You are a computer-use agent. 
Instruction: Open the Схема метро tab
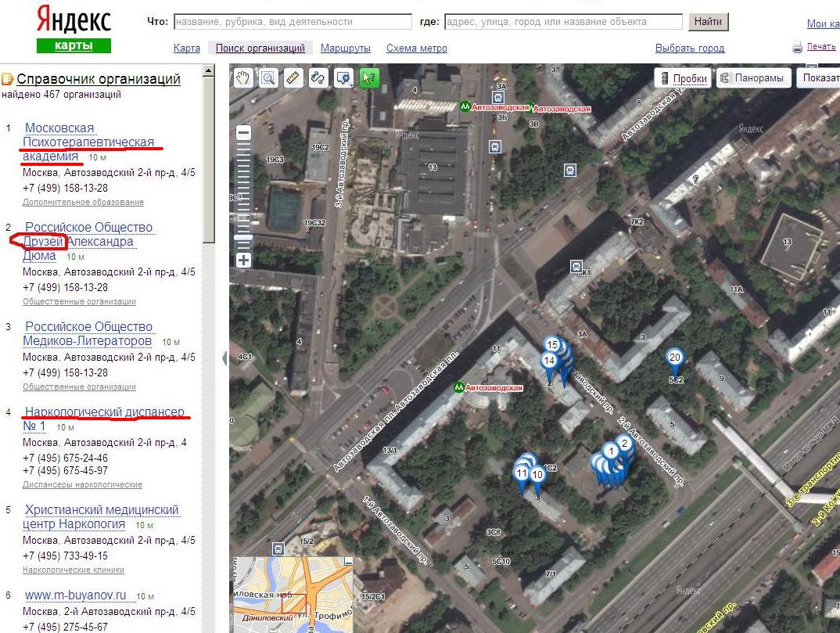pyautogui.click(x=417, y=49)
